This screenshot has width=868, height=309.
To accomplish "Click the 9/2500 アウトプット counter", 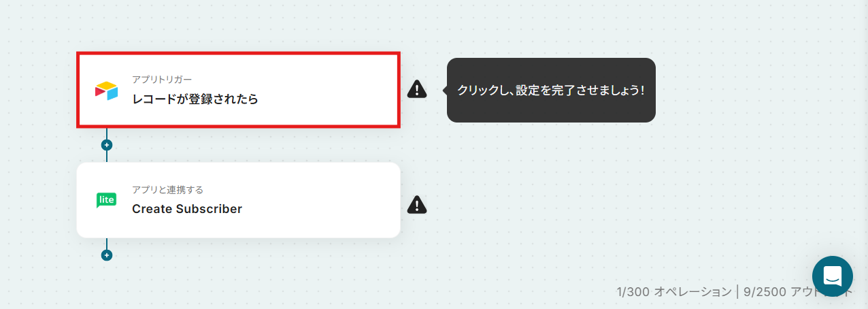I will 798,292.
